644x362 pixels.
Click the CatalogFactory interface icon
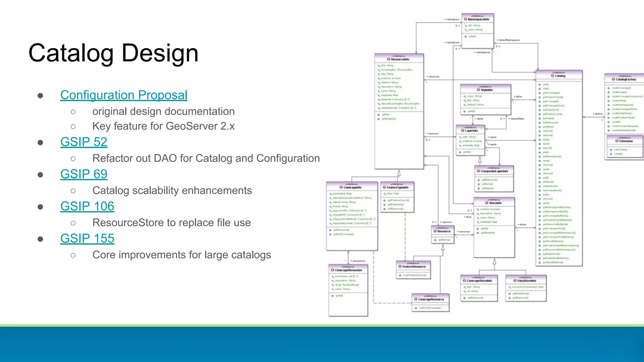click(x=613, y=79)
